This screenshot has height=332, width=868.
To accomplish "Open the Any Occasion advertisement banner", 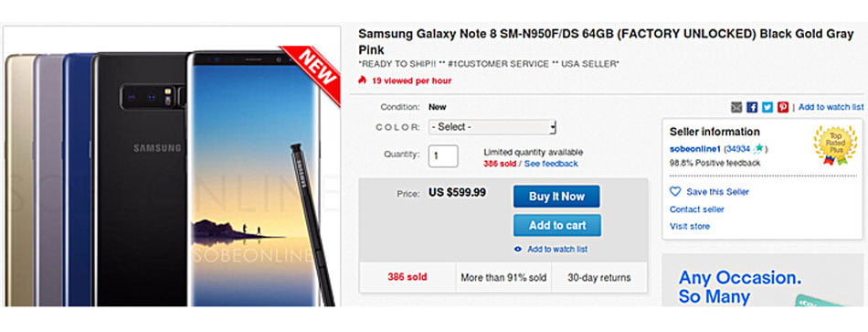I will [762, 281].
